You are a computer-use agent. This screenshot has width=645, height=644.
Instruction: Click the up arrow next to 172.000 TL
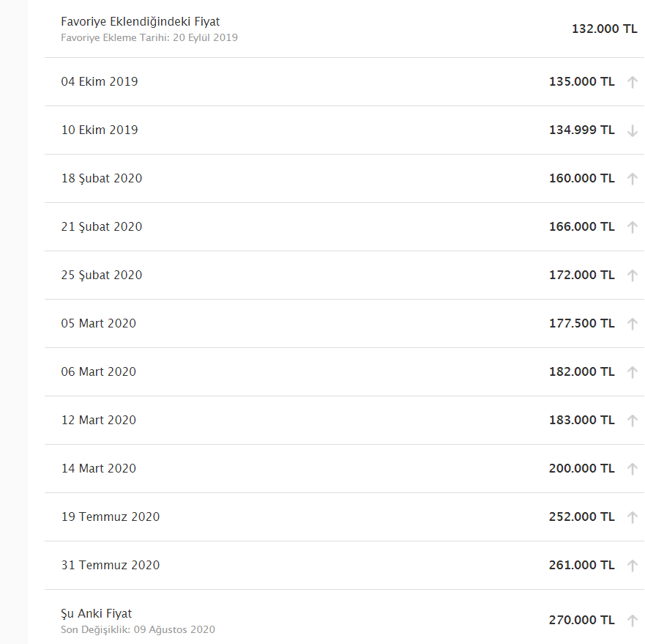(633, 275)
